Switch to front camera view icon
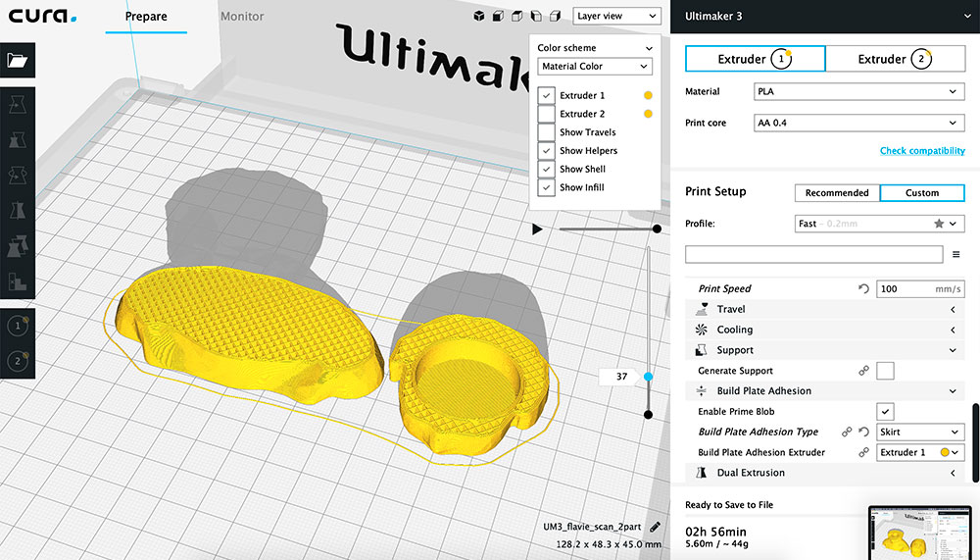The width and height of the screenshot is (980, 560). coord(498,17)
